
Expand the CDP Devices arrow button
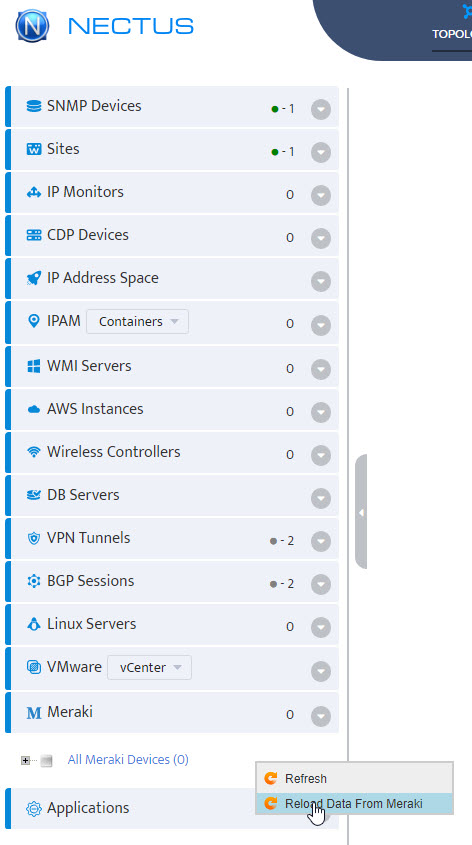321,238
